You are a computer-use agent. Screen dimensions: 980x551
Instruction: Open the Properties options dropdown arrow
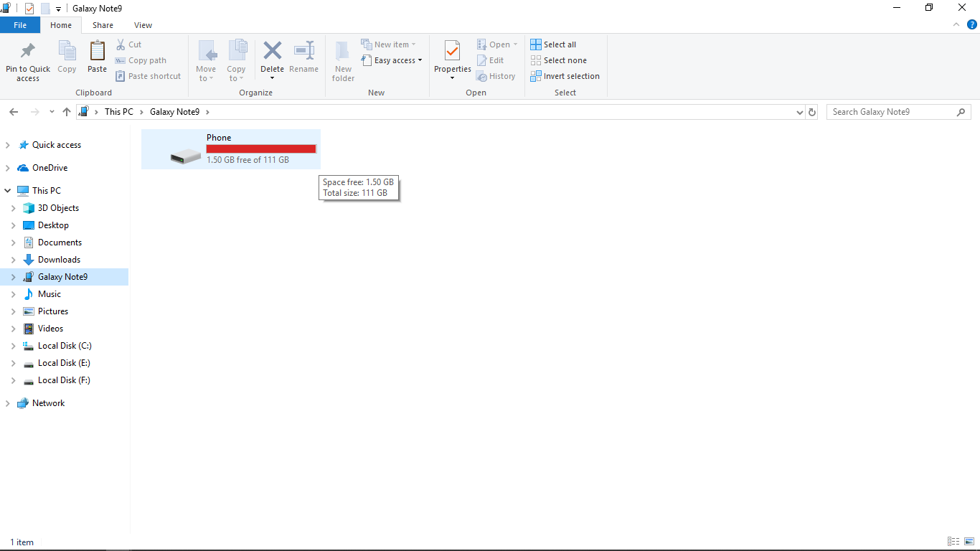452,78
